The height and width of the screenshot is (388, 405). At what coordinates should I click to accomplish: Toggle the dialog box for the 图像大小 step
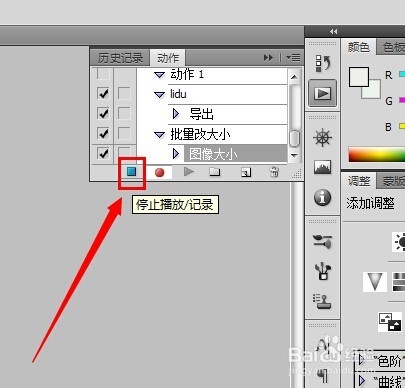(x=124, y=152)
